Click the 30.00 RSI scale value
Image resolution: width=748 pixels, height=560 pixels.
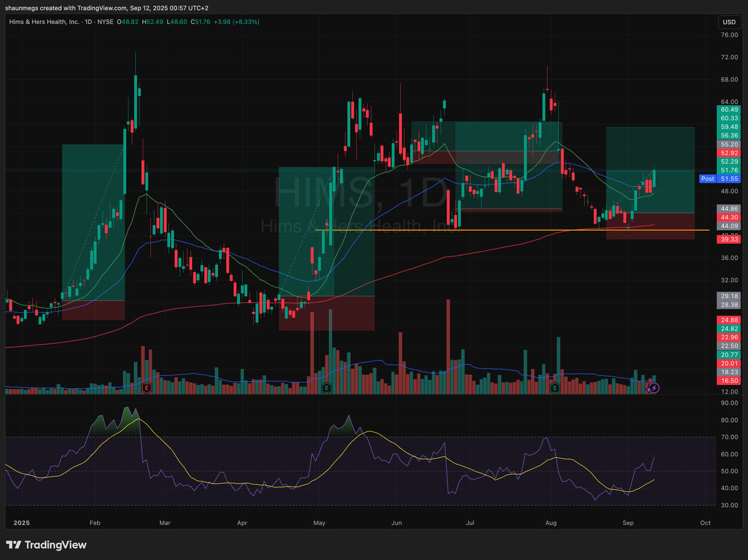click(729, 505)
